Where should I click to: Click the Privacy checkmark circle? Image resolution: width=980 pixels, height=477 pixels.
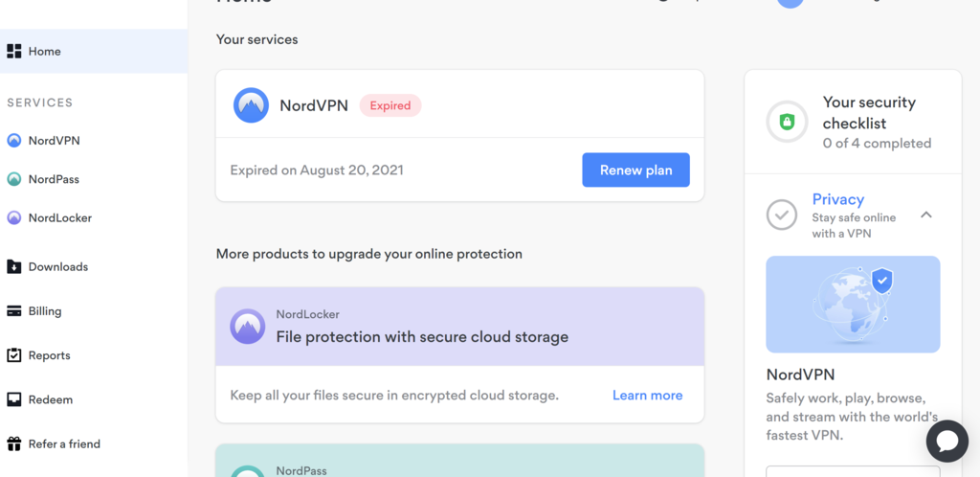(x=782, y=216)
